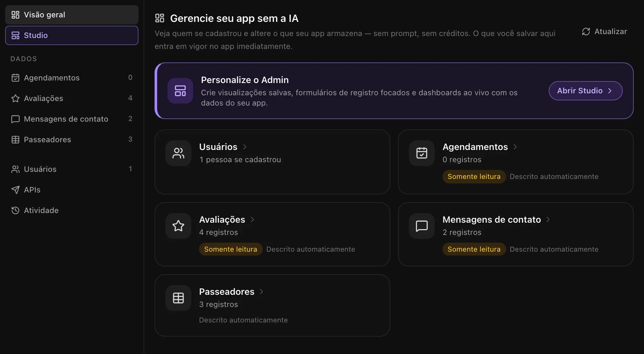Click the '3 registros' text
Viewport: 644px width, 354px height.
218,304
